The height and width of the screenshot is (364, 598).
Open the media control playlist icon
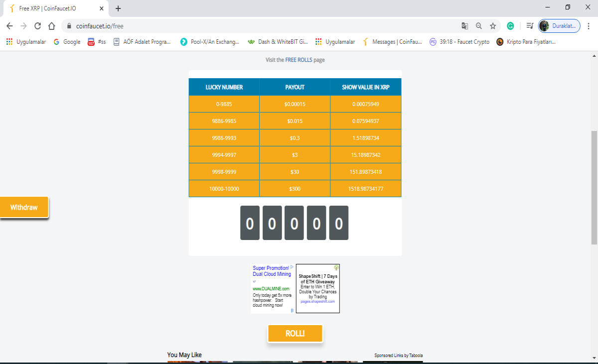coord(529,26)
